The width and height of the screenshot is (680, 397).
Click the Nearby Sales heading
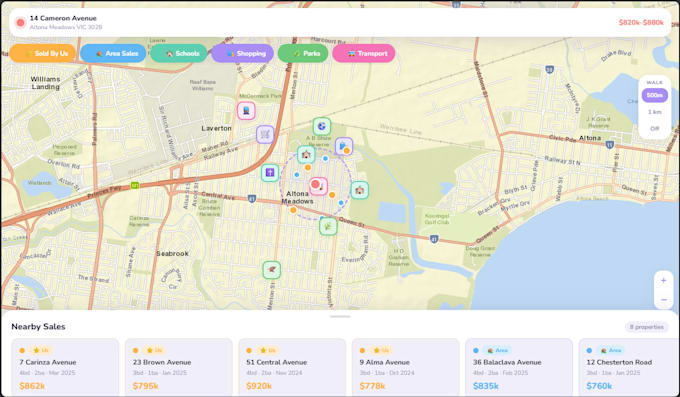pos(38,327)
